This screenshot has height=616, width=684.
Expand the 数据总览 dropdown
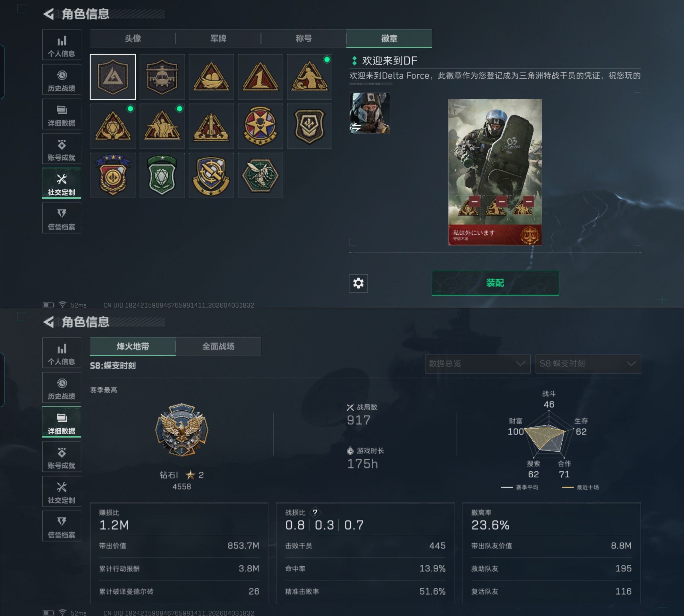click(x=477, y=364)
